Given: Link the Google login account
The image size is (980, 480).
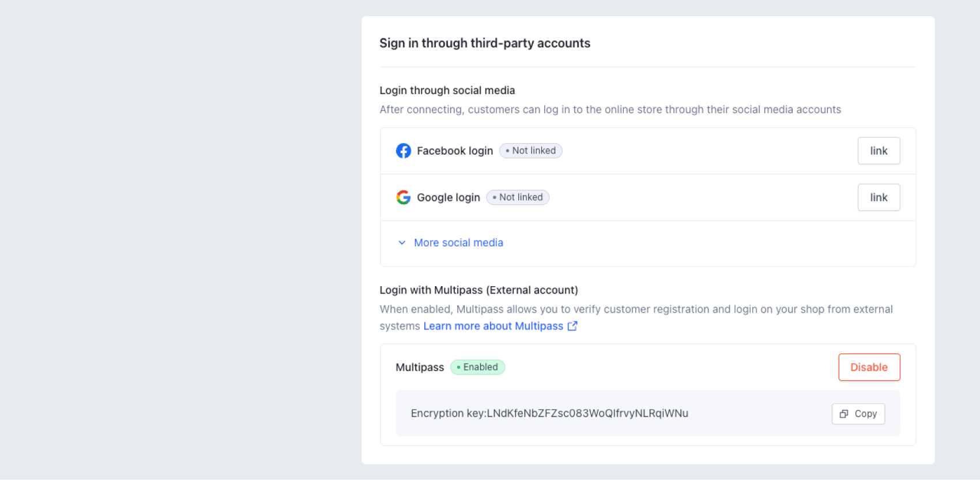Looking at the screenshot, I should click(x=879, y=197).
